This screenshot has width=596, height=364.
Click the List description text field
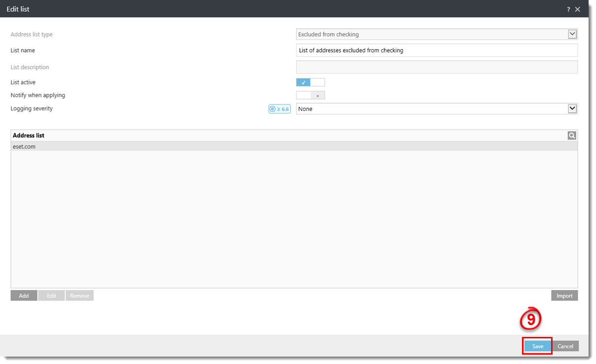(x=437, y=67)
